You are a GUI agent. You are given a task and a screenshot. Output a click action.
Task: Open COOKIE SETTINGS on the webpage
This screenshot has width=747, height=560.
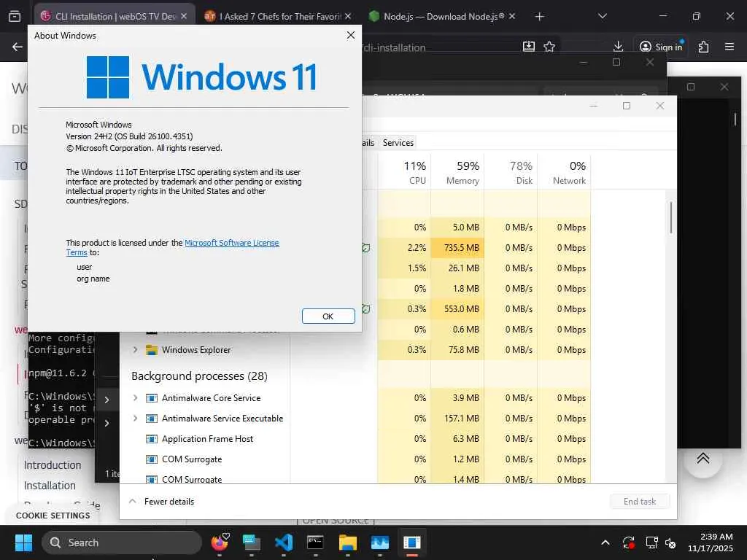point(53,516)
